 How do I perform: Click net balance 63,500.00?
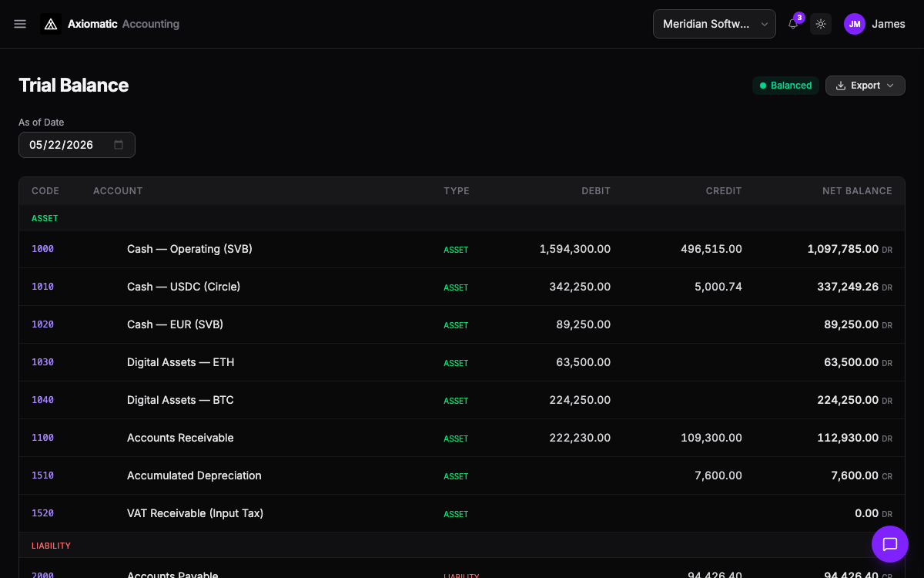[x=852, y=362]
